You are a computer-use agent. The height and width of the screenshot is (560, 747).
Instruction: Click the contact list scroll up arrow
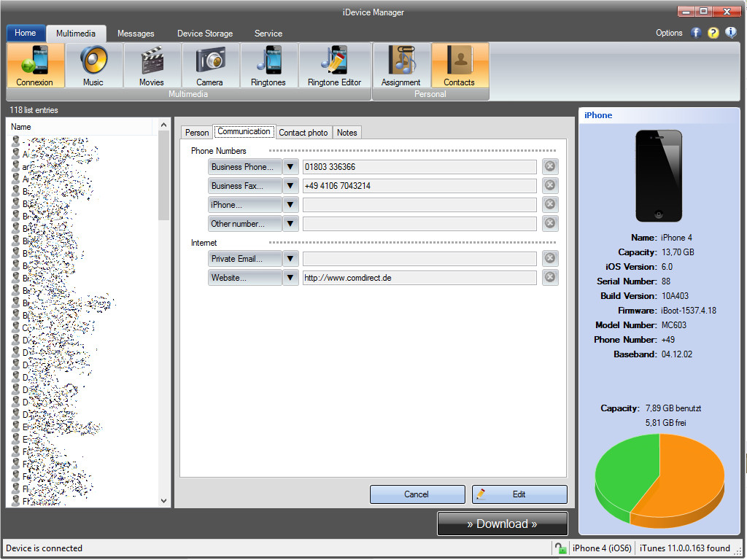tap(164, 125)
